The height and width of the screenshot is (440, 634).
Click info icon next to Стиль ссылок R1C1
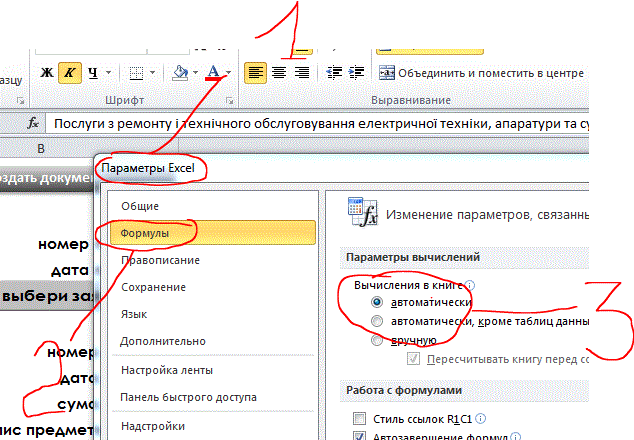tap(481, 419)
